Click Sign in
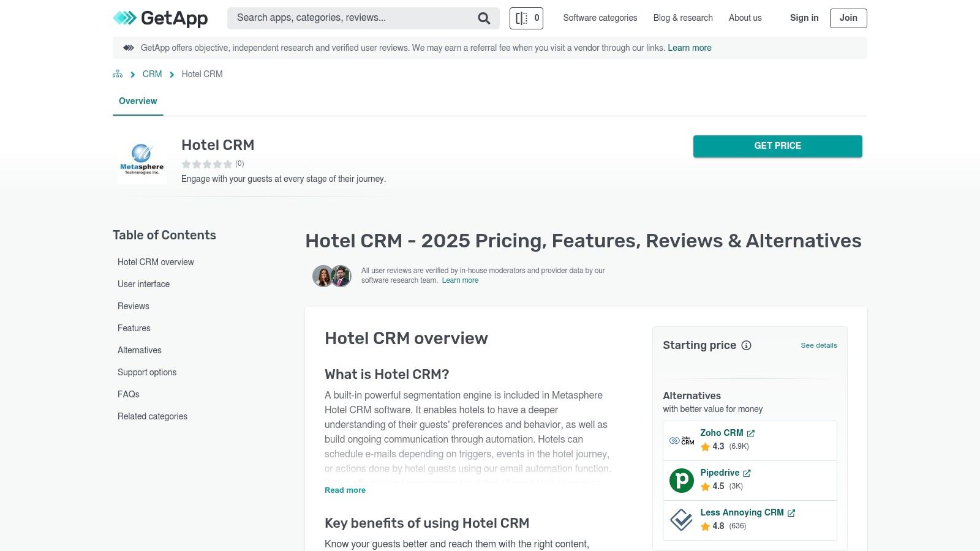The image size is (980, 551). pos(804,18)
